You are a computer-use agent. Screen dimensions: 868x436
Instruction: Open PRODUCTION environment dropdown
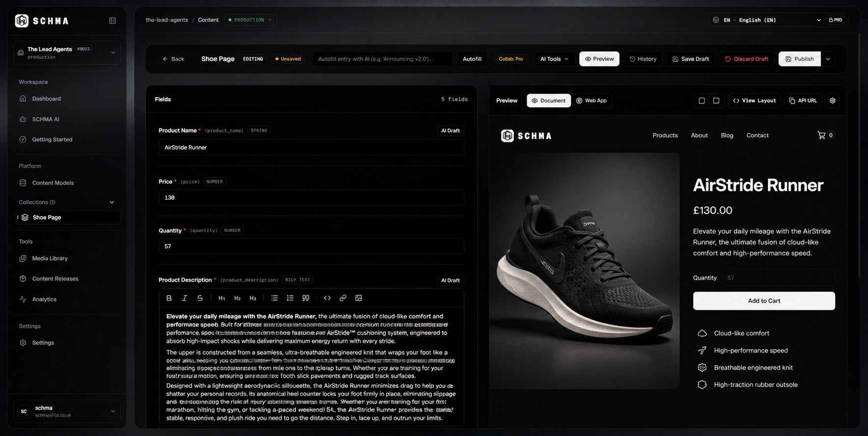pos(250,20)
